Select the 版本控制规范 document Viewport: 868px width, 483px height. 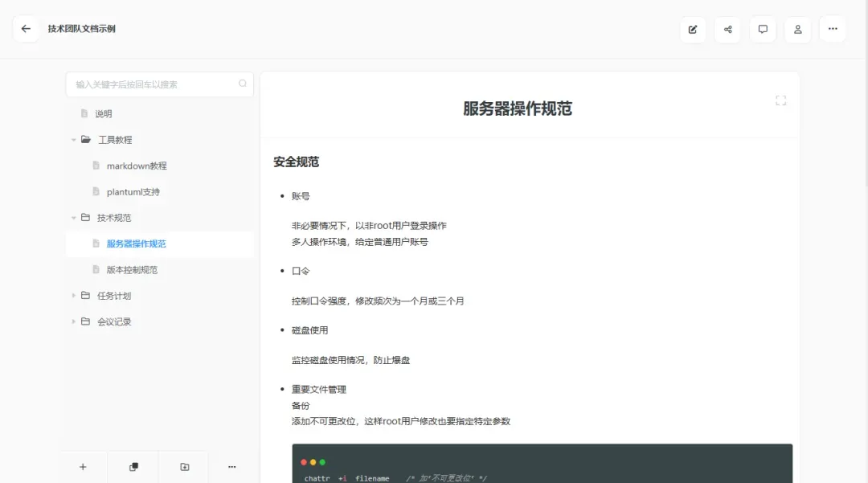pyautogui.click(x=132, y=270)
